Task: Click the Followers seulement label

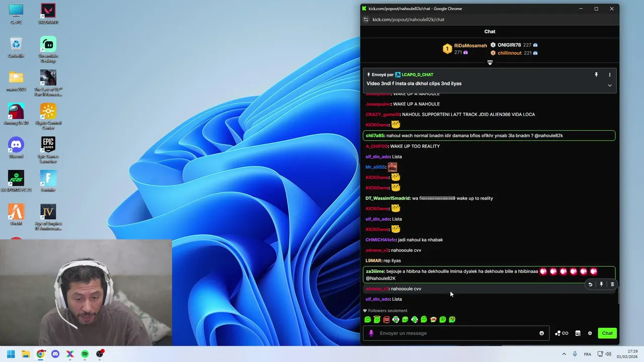Action: [x=387, y=311]
